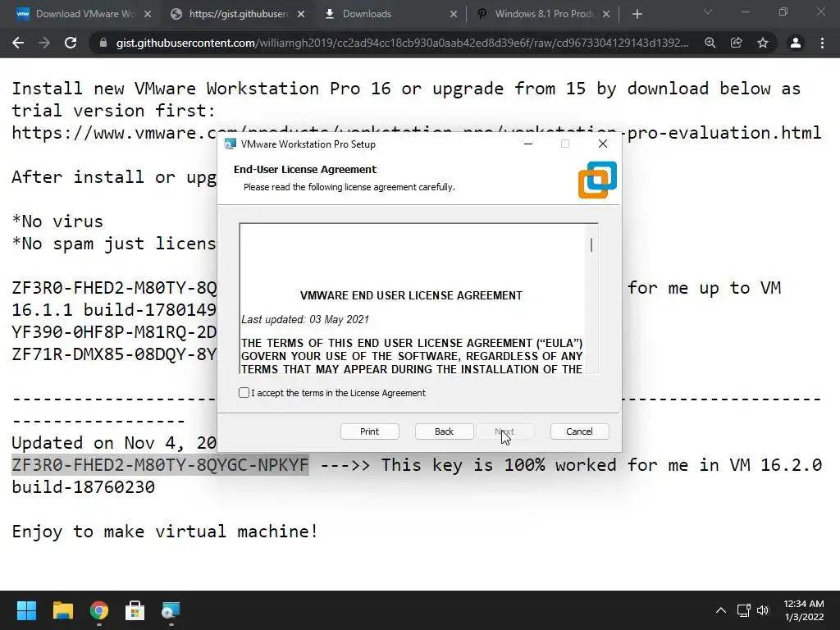
Task: Click the 'Enjoy to make virtual machine!' text
Action: click(x=165, y=532)
